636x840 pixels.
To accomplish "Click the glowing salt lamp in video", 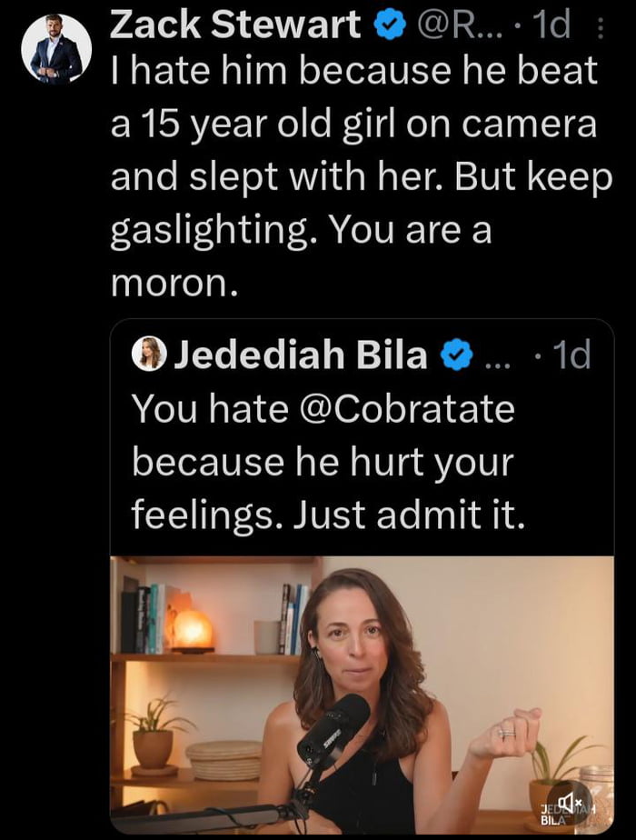I will pyautogui.click(x=193, y=629).
